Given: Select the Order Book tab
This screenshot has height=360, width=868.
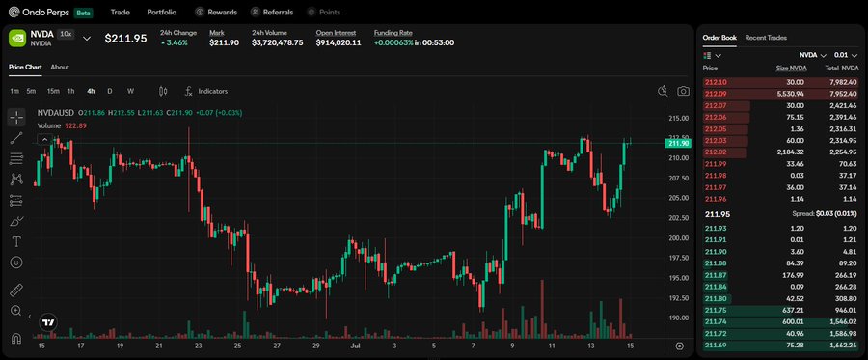Looking at the screenshot, I should [719, 38].
